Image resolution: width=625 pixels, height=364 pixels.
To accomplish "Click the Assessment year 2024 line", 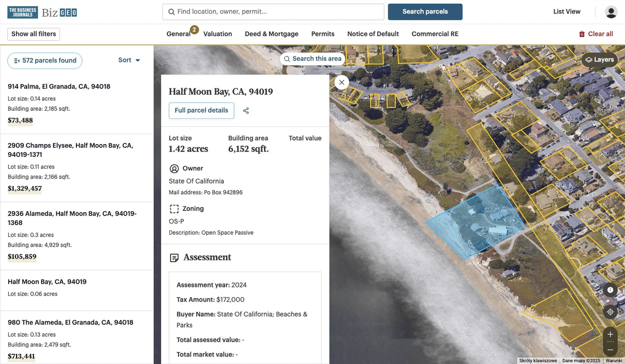I will (212, 285).
